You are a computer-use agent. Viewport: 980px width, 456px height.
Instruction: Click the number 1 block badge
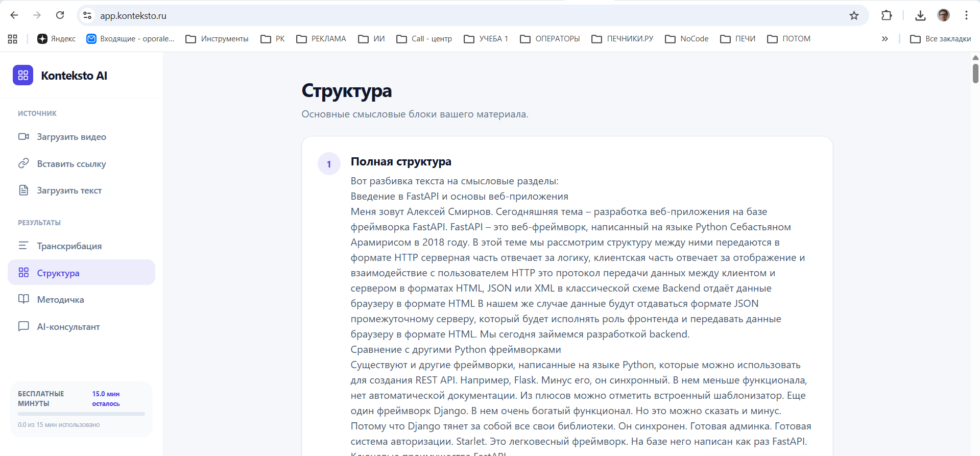pyautogui.click(x=329, y=164)
